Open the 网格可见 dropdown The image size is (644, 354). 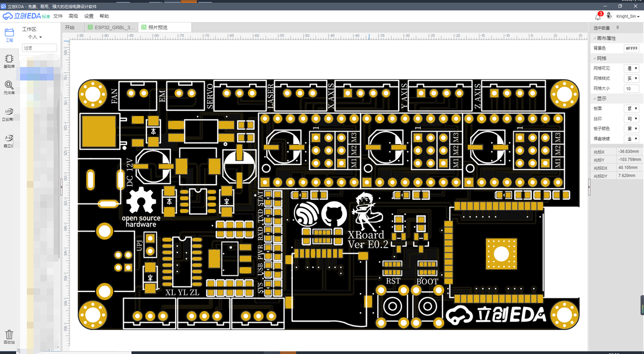click(x=631, y=69)
